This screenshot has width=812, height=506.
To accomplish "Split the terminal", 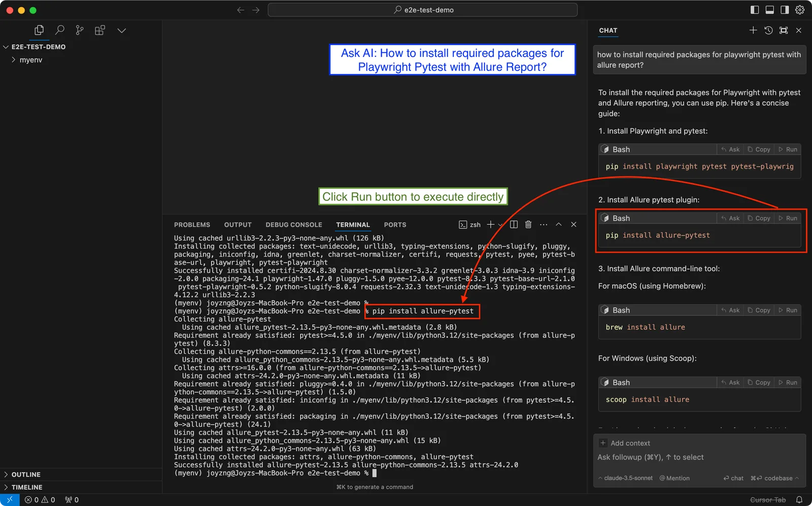I will click(514, 224).
